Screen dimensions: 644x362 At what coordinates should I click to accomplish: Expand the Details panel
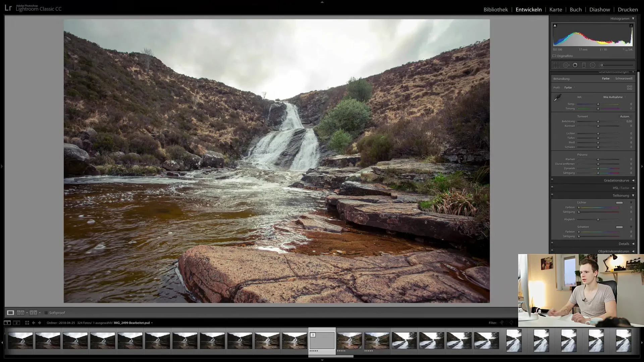coord(624,244)
